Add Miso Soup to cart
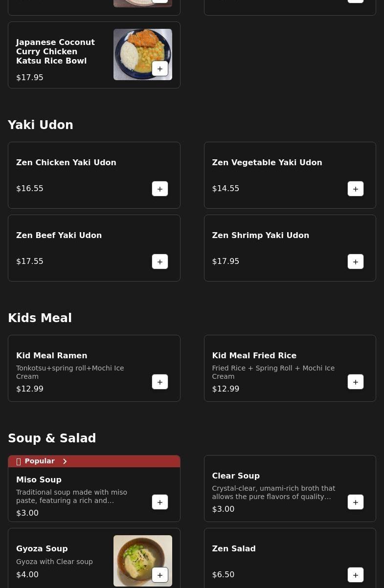384x588 pixels. [x=160, y=502]
